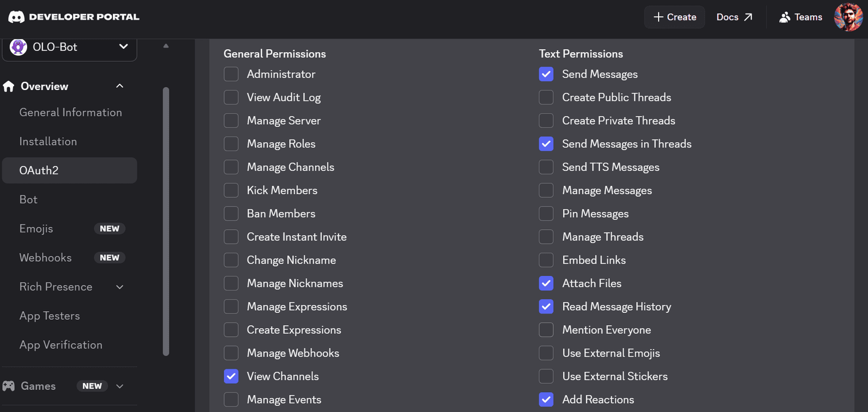Expand the Rich Presence section
The image size is (868, 412).
pyautogui.click(x=120, y=287)
